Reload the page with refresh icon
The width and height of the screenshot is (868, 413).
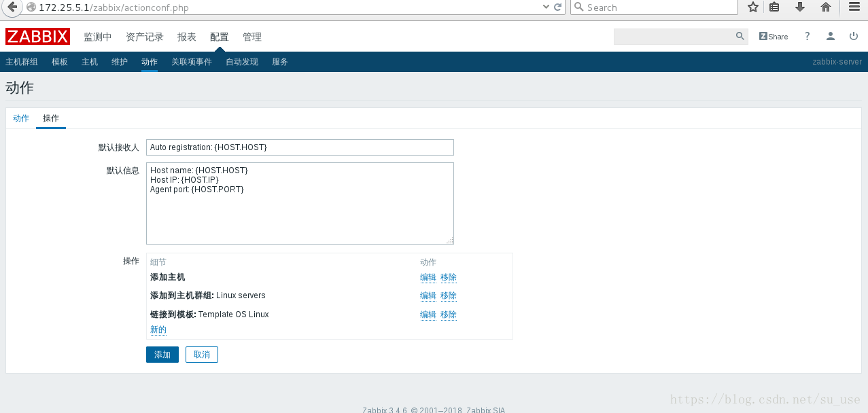(558, 7)
